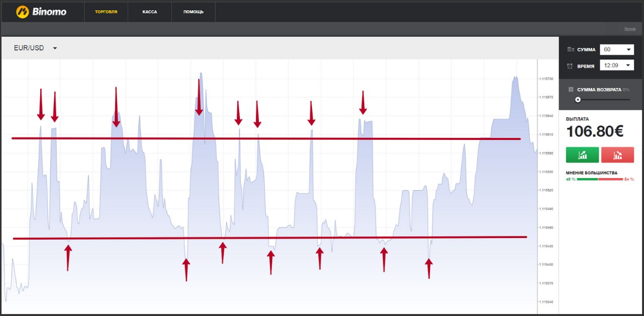Open the Сумма dropdown showing 60

coord(617,49)
